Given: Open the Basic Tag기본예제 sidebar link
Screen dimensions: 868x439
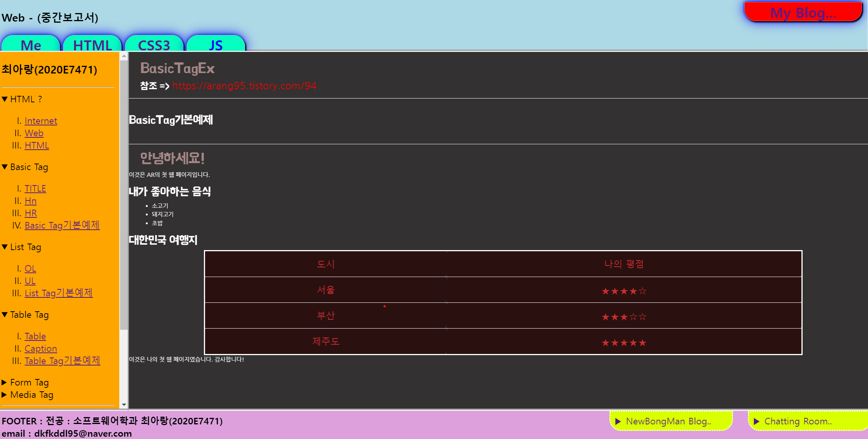Looking at the screenshot, I should (x=62, y=225).
